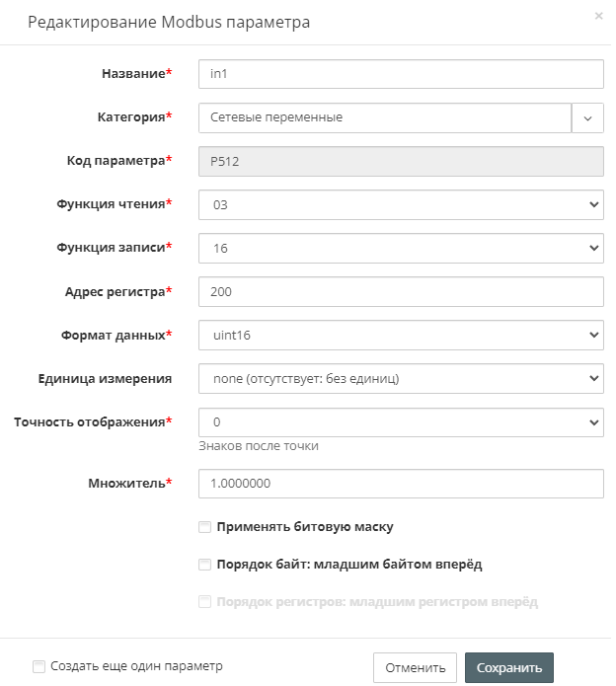Click the Категория text field

click(x=385, y=117)
